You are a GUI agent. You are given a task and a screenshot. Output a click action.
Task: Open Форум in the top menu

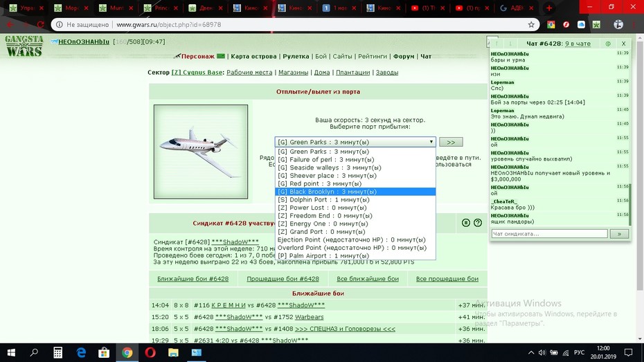(x=404, y=56)
